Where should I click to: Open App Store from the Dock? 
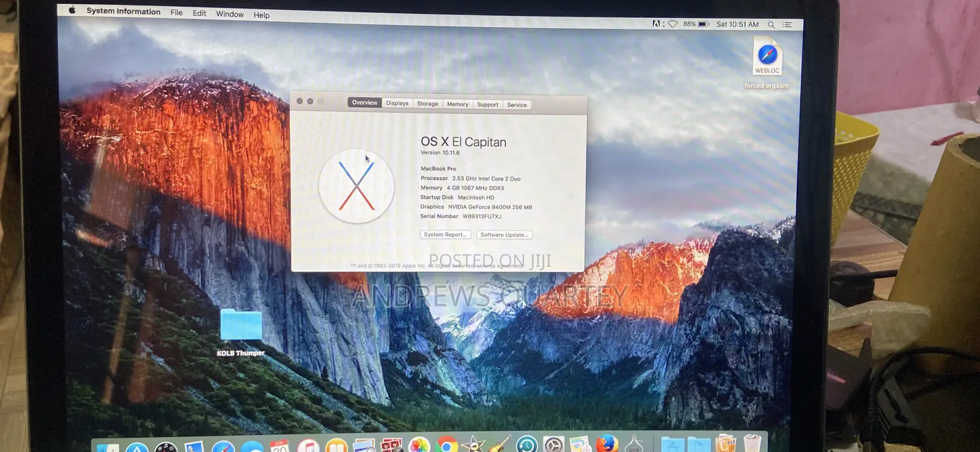click(x=137, y=448)
